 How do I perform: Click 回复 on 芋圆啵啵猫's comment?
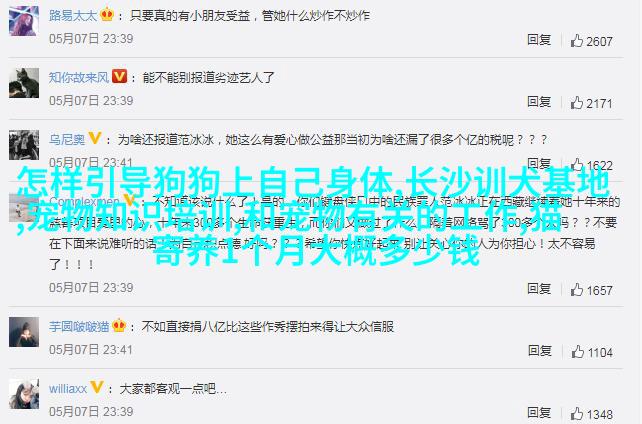tap(540, 351)
